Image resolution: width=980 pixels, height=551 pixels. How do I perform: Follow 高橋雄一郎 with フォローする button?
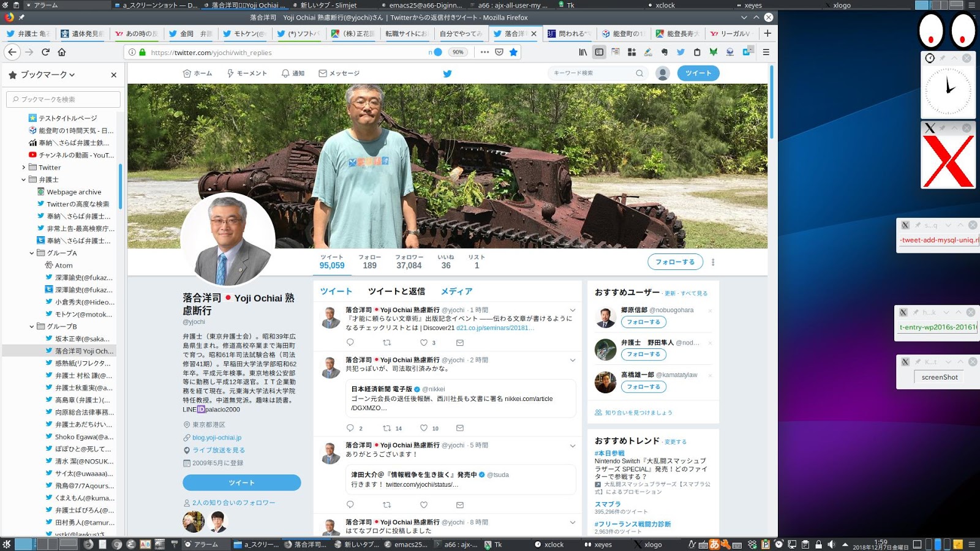(643, 387)
